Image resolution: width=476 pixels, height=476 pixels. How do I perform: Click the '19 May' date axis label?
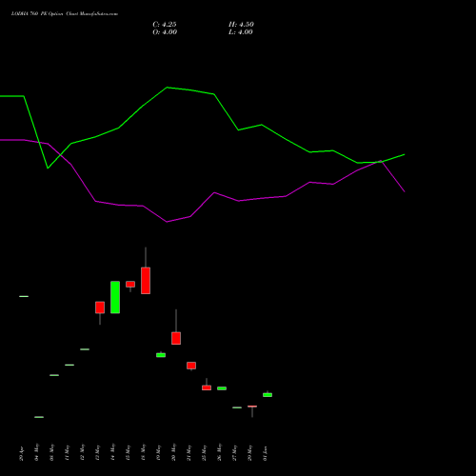158,452
